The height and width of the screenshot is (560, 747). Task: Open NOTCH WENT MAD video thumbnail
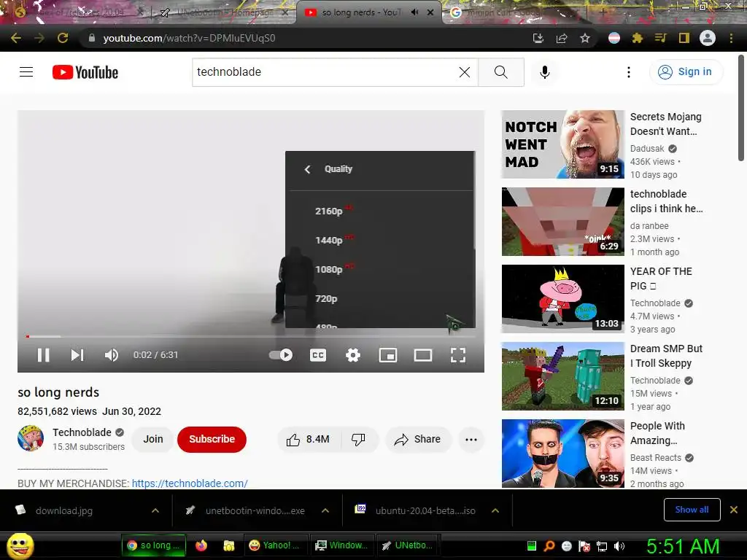562,144
